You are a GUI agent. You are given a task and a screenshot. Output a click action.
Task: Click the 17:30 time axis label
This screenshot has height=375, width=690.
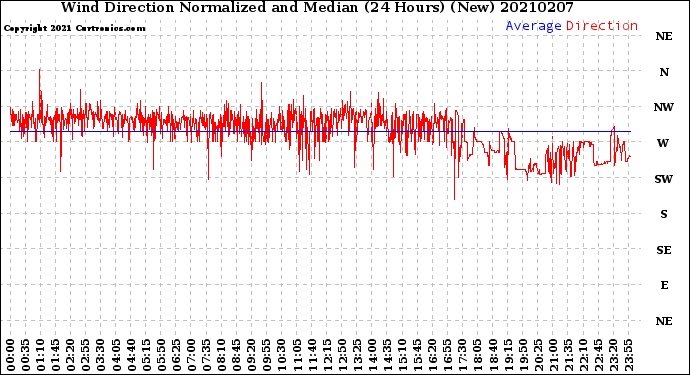click(x=462, y=355)
